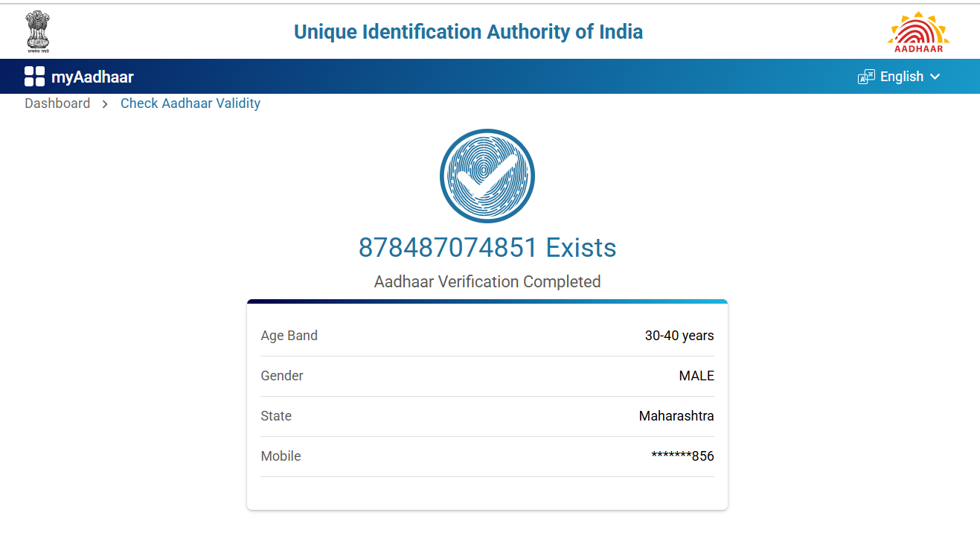Click the myAadhaar four-square grid icon
980x556 pixels.
(x=34, y=77)
